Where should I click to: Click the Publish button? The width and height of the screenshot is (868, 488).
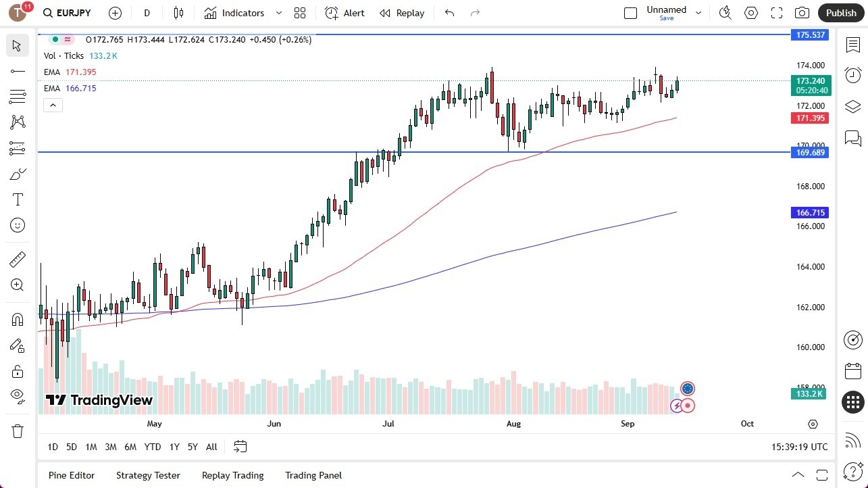[840, 12]
